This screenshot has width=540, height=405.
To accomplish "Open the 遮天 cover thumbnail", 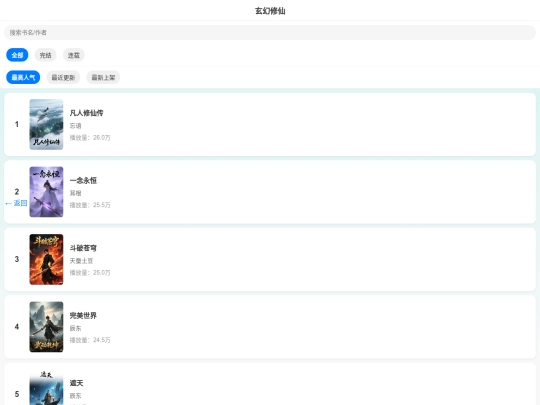I will [46, 387].
